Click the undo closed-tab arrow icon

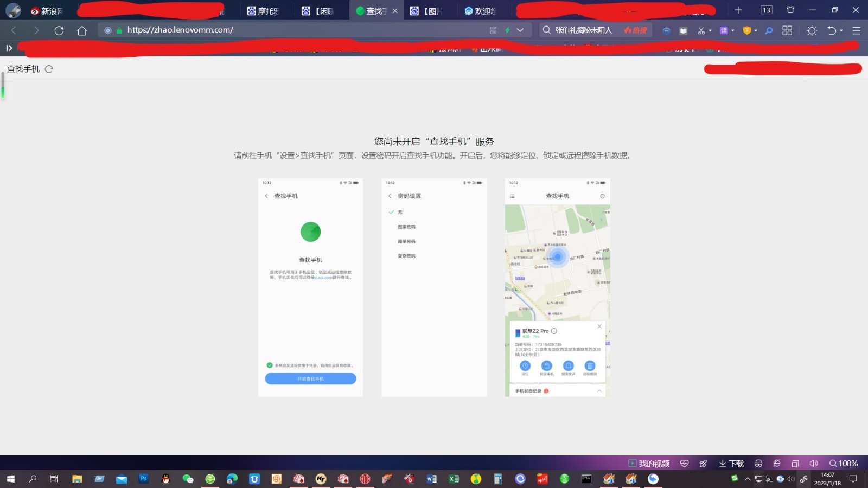point(832,30)
